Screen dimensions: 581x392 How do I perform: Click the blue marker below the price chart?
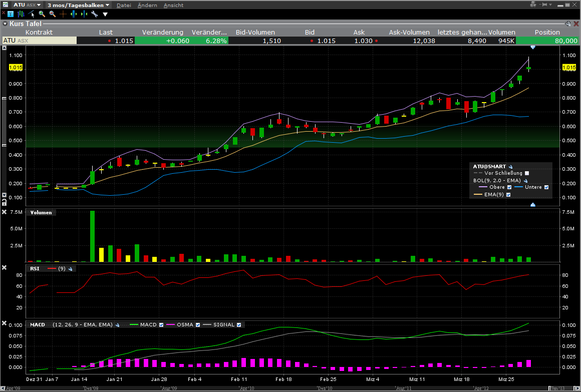click(x=533, y=205)
